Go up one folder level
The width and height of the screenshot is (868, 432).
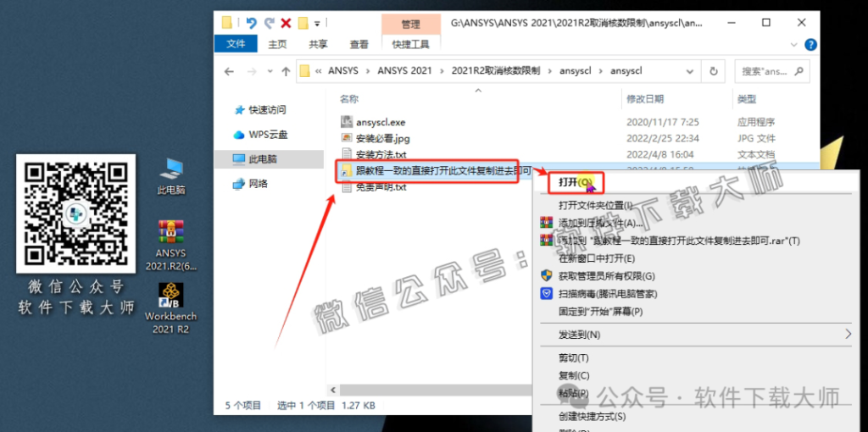pyautogui.click(x=286, y=71)
